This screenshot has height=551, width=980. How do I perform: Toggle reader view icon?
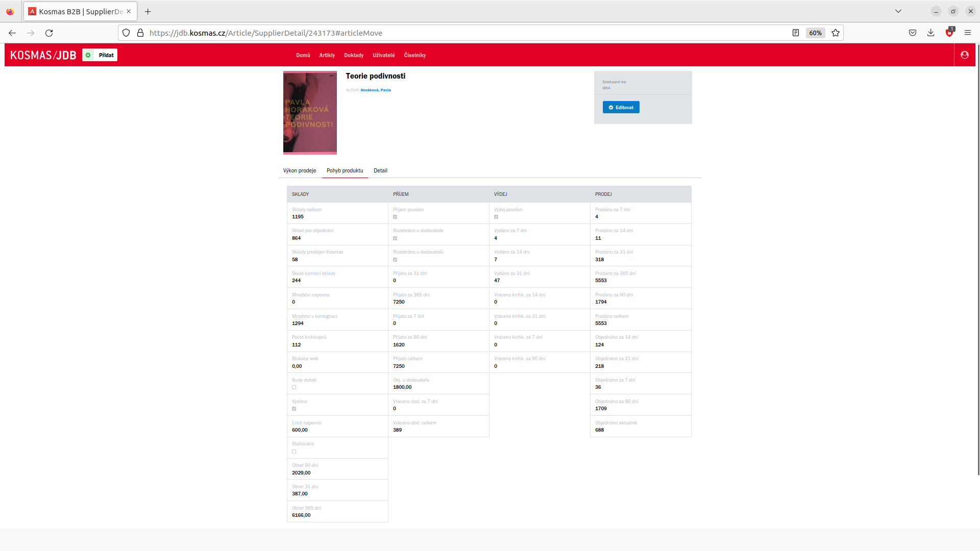pyautogui.click(x=795, y=33)
